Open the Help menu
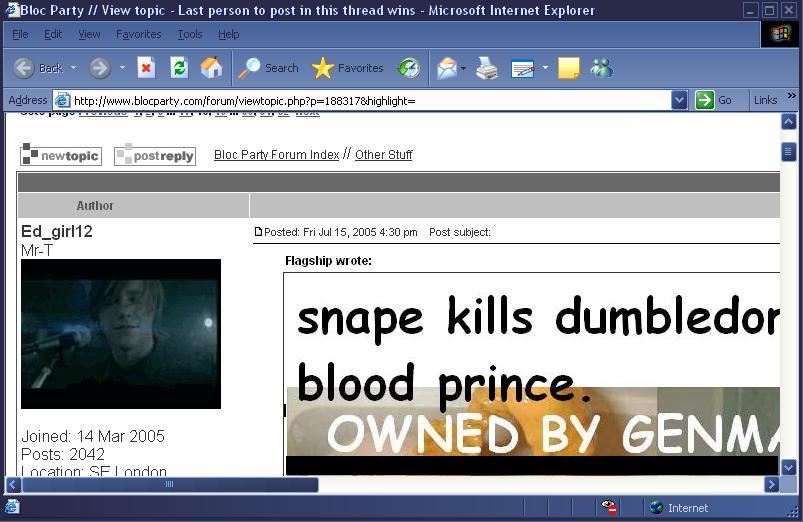803x522 pixels. pyautogui.click(x=228, y=34)
